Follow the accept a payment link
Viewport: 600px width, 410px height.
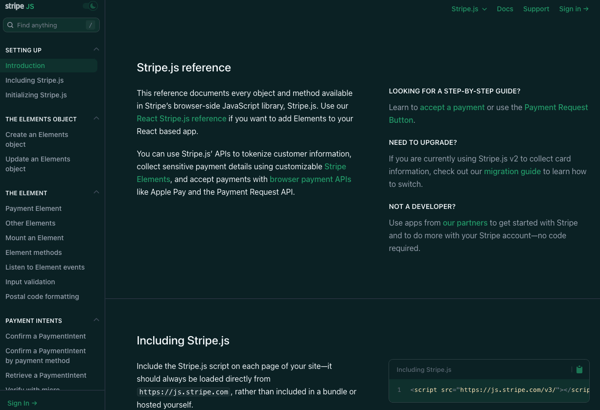point(452,107)
